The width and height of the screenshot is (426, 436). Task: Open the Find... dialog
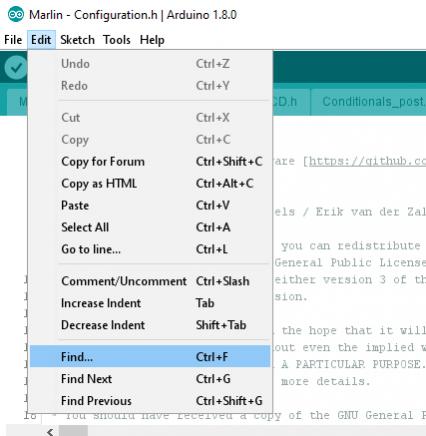tap(150, 357)
